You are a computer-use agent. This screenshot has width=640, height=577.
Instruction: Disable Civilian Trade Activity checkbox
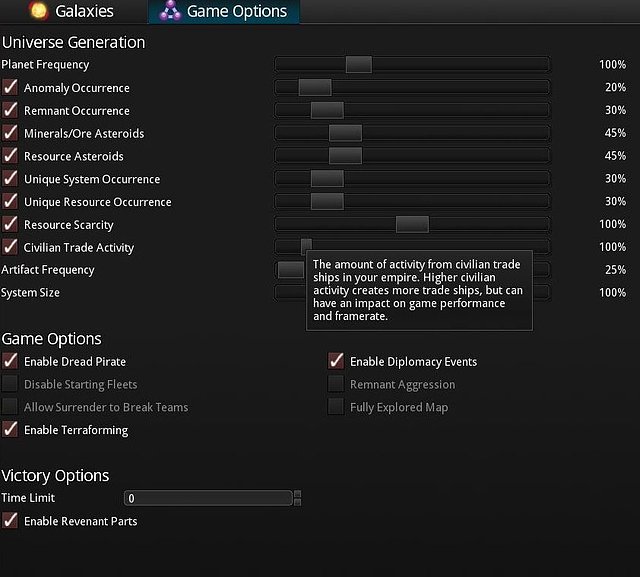10,247
